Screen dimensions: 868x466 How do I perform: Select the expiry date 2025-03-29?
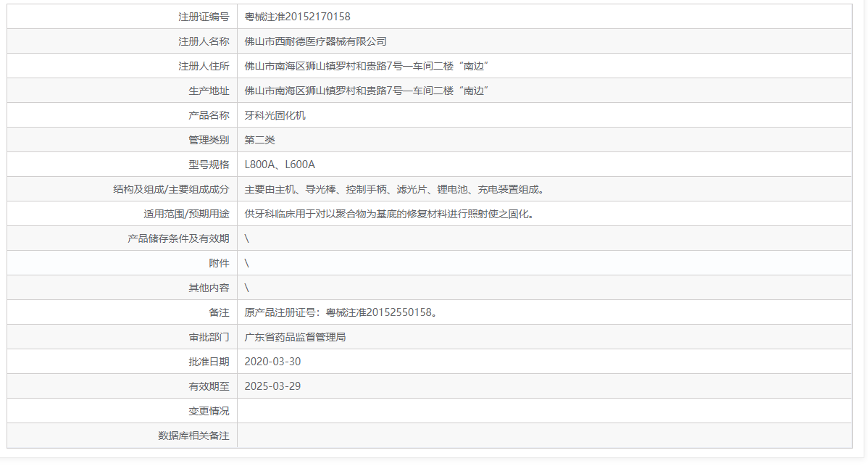(270, 386)
